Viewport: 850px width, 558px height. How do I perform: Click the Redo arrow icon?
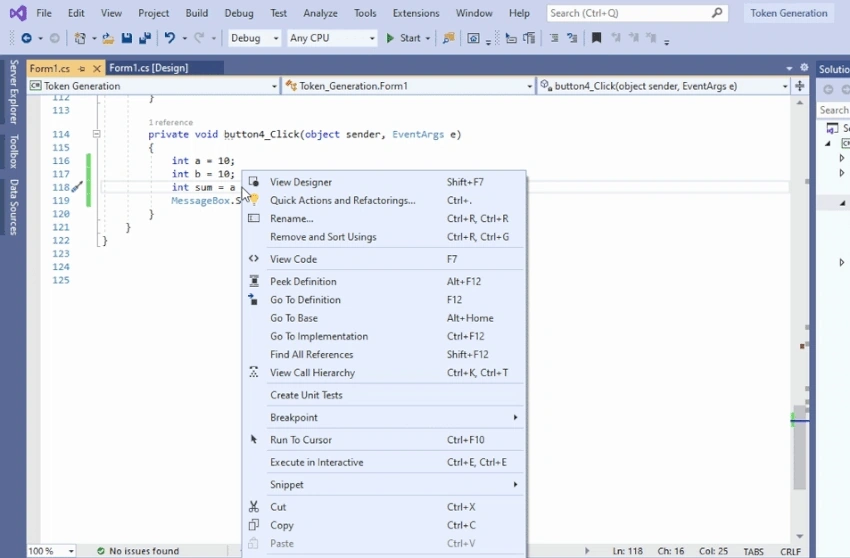[x=199, y=38]
